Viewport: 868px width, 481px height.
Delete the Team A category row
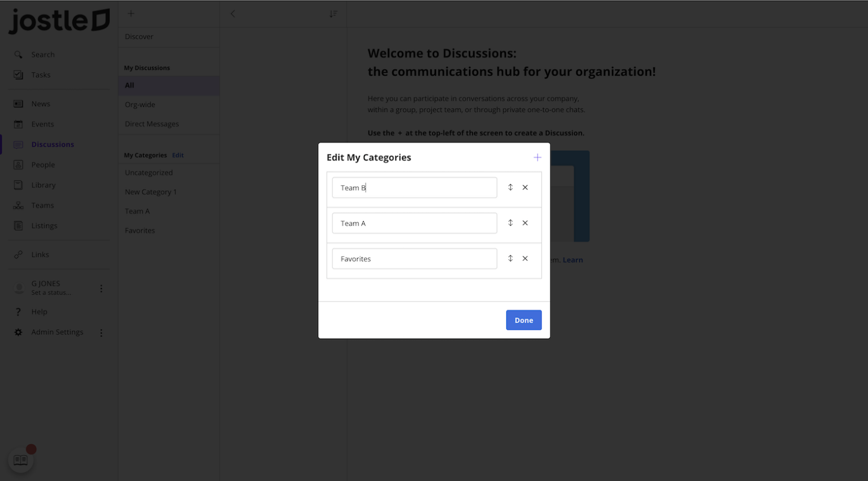pos(525,223)
